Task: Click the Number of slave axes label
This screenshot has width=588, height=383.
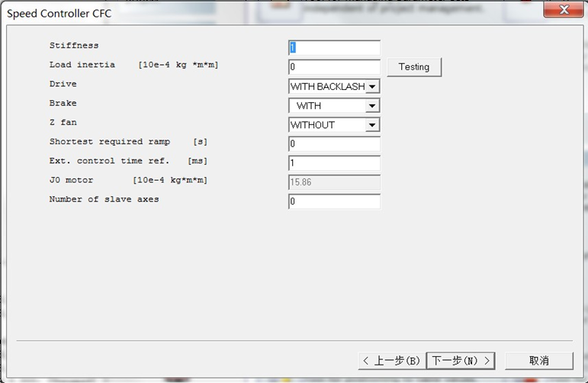Action: (104, 199)
